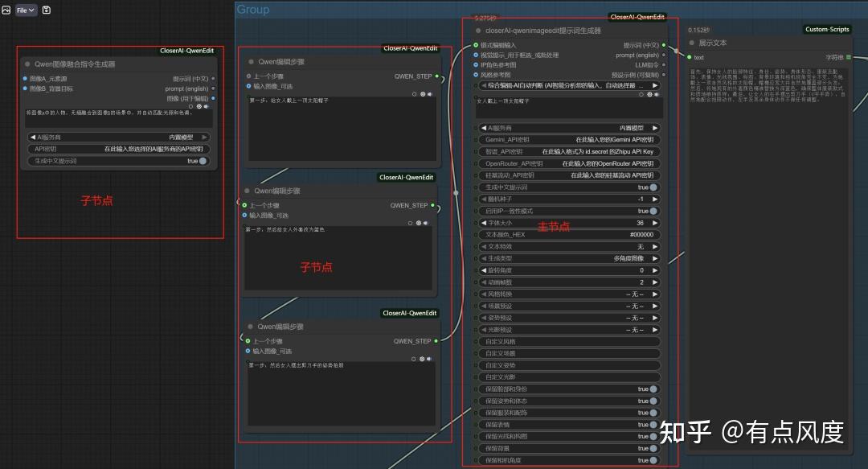Click 上一个步骤 input port on 蓝色 step node
Screen dimensions: 868x469
(244, 205)
